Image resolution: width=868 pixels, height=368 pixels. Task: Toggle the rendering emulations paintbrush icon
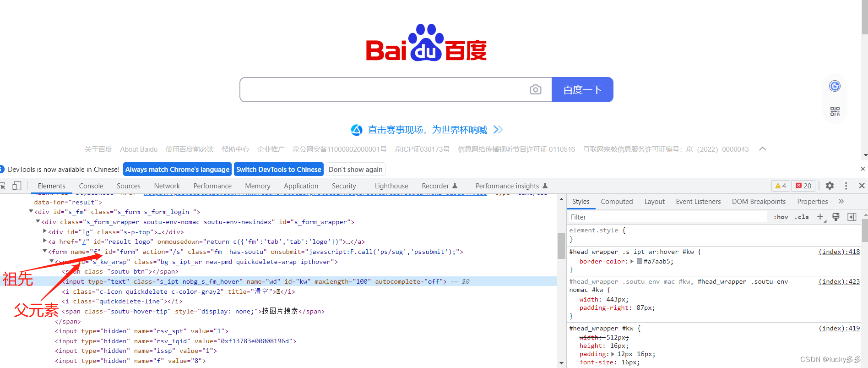pyautogui.click(x=836, y=217)
